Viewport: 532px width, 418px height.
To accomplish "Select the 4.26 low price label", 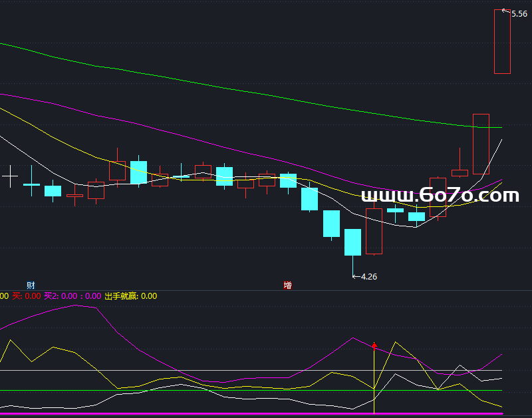I will 369,277.
